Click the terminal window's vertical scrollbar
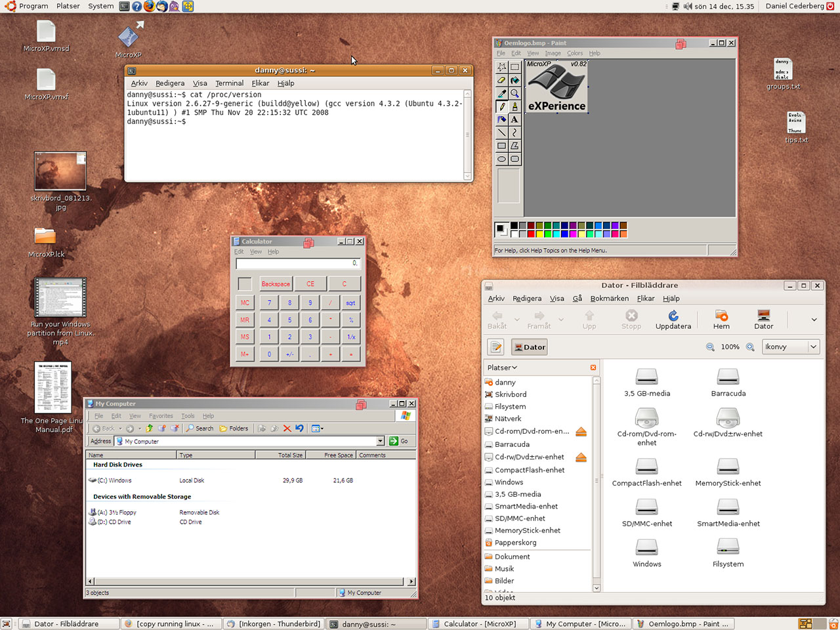Viewport: 840px width, 630px height. pyautogui.click(x=468, y=135)
